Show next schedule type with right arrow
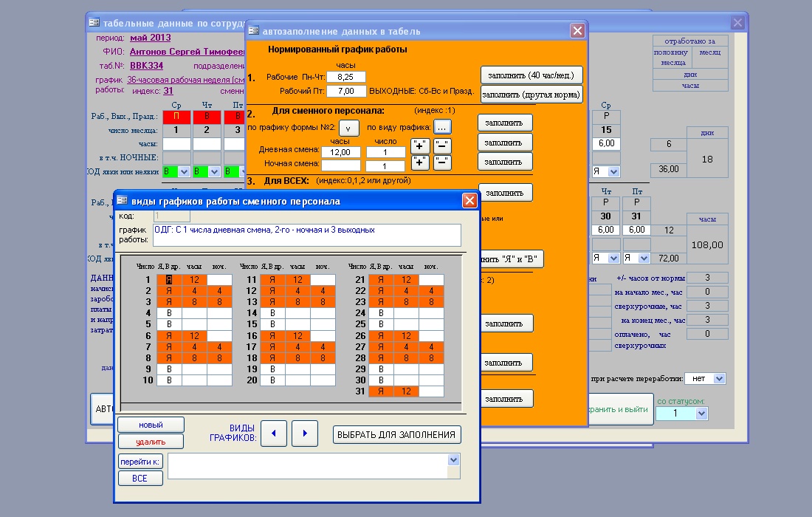This screenshot has width=812, height=517. click(x=304, y=434)
